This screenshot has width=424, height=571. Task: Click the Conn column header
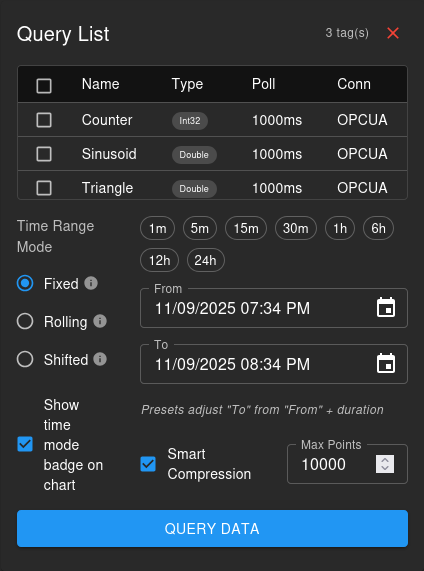point(354,84)
